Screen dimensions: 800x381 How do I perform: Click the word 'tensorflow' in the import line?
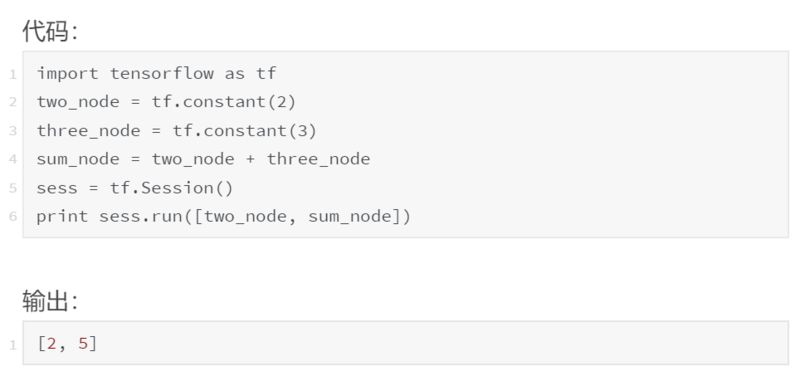[x=162, y=74]
